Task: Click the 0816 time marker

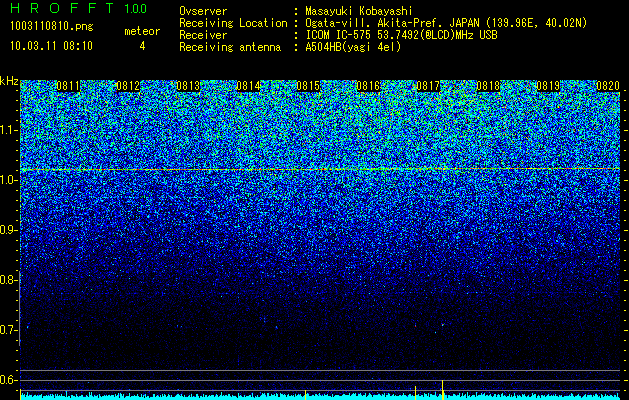Action: click(x=368, y=86)
